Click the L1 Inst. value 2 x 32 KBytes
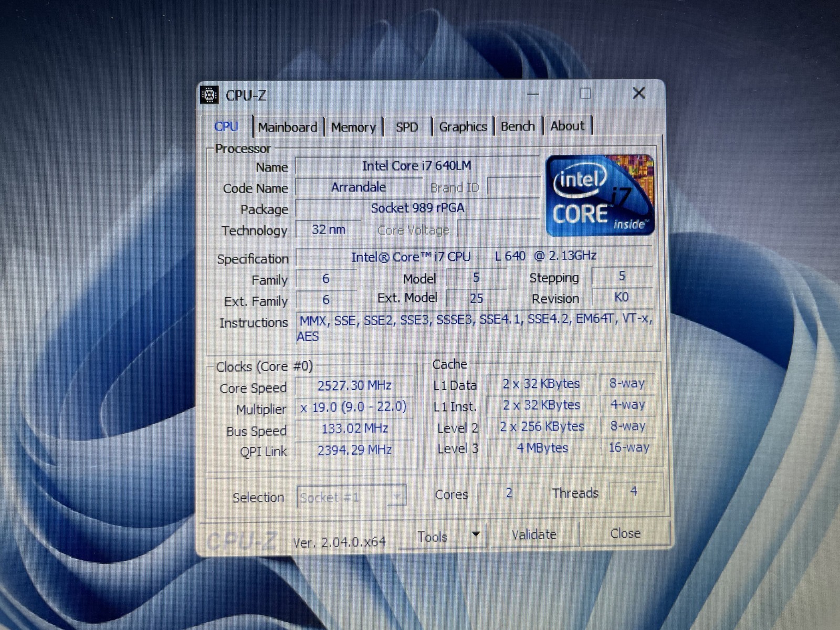Screen dimensions: 840x630 541,405
